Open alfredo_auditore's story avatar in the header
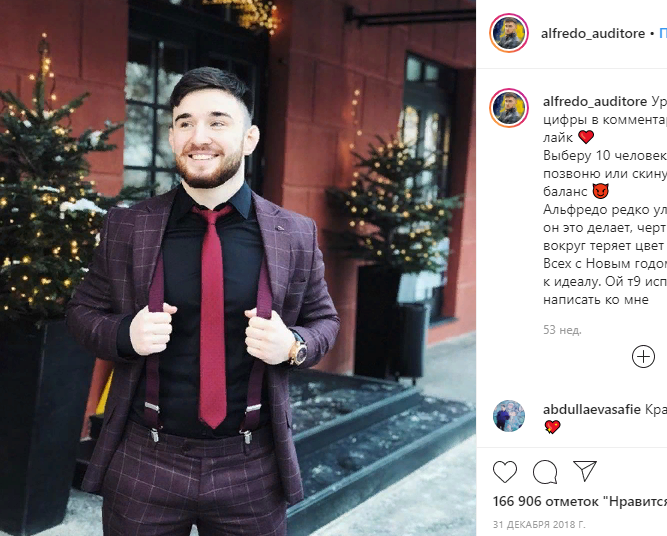The height and width of the screenshot is (536, 667). click(x=509, y=33)
